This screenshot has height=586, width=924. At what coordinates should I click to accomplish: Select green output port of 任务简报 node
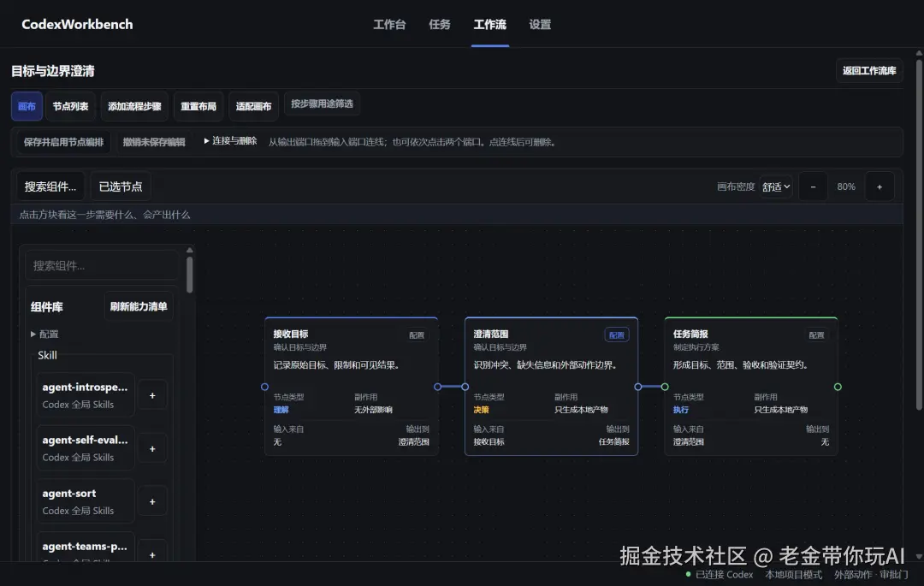click(x=838, y=387)
